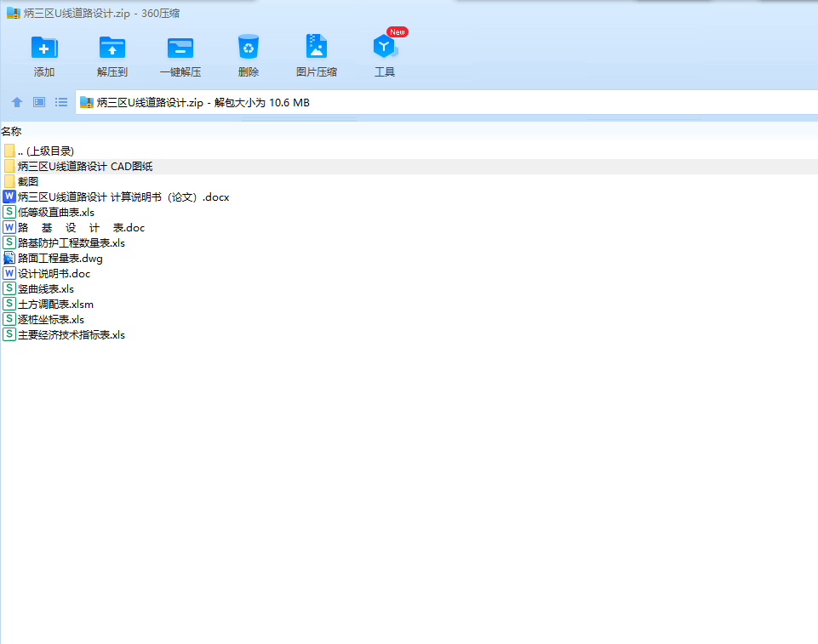Select file 低等级直曲表.xls
The image size is (818, 644).
click(56, 212)
